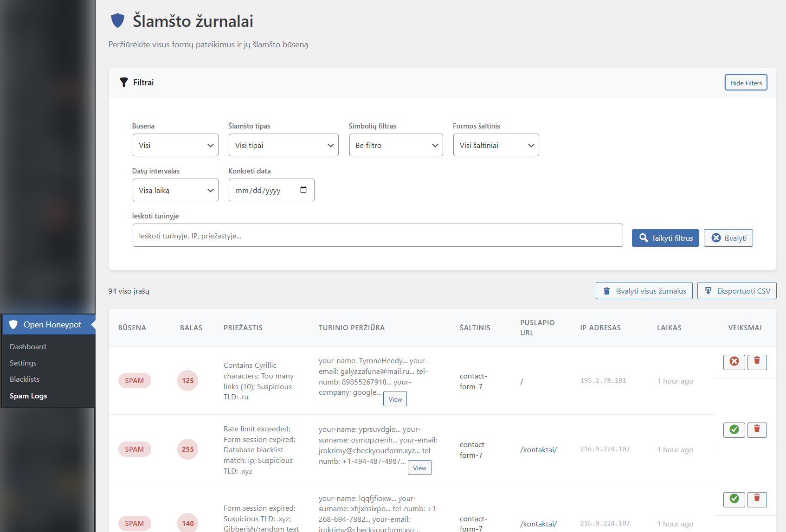Click the red X icon for the 195.2.78.191 entry
Image resolution: width=786 pixels, height=532 pixels.
[x=734, y=362]
